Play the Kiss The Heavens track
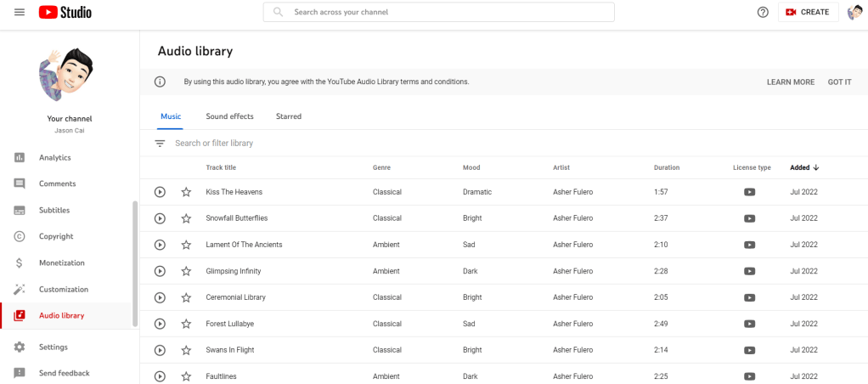 (x=160, y=192)
